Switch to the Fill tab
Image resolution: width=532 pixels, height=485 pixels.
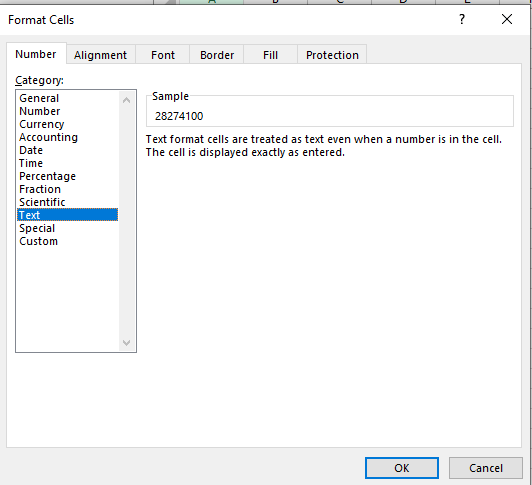tap(270, 55)
